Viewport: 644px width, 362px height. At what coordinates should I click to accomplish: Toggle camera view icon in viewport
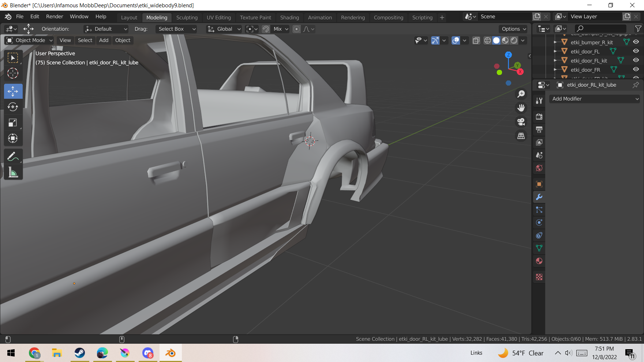click(x=521, y=122)
